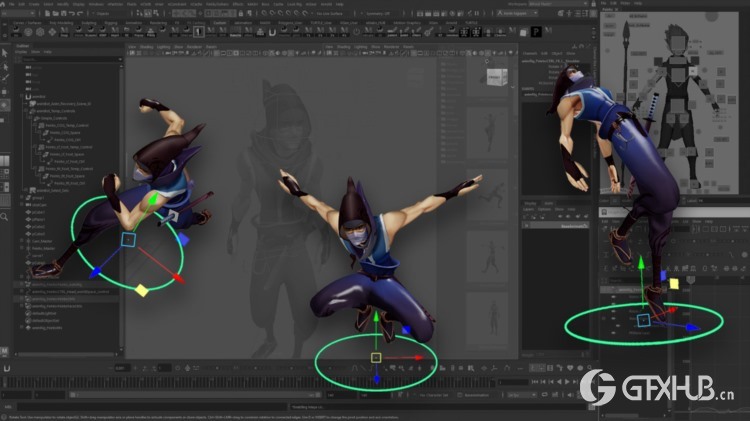Click the New Scene icon
This screenshot has height=421, width=750.
[x=48, y=13]
